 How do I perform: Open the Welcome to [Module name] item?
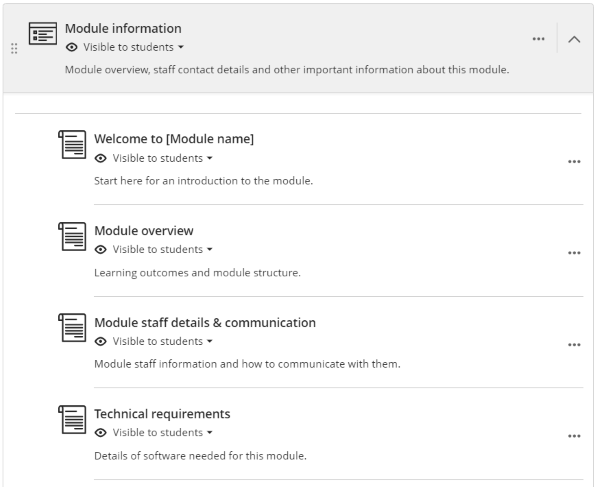click(x=173, y=139)
